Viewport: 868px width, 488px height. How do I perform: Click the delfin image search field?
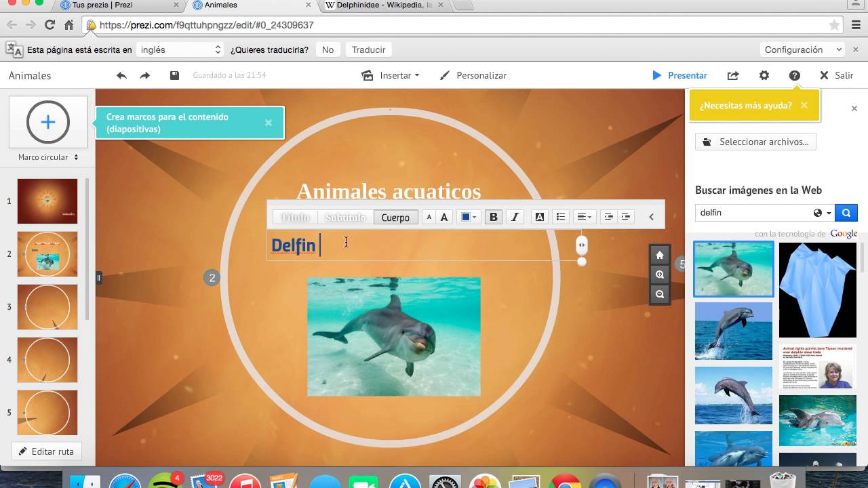(x=753, y=213)
